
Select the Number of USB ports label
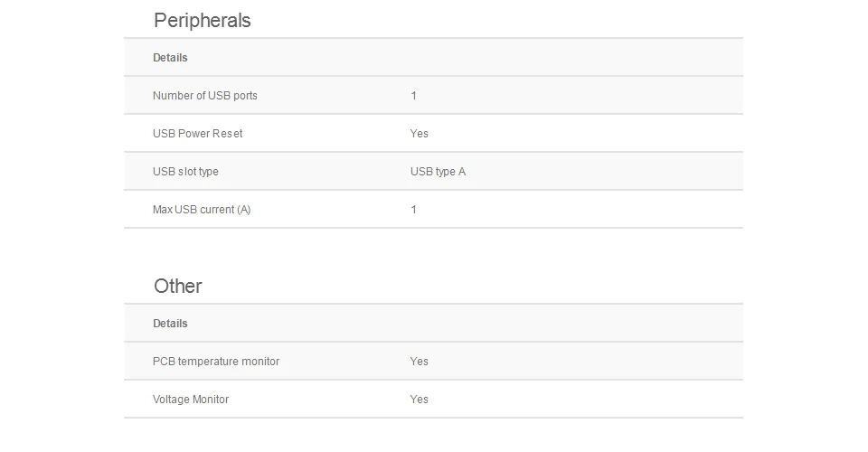(x=204, y=96)
